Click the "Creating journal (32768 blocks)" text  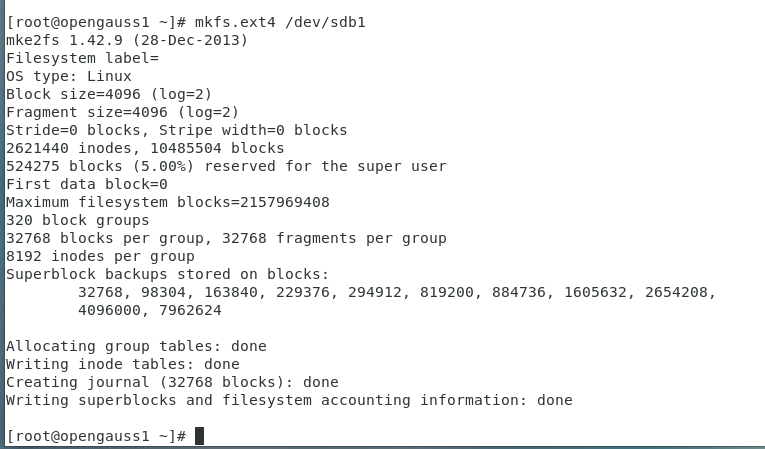point(150,382)
